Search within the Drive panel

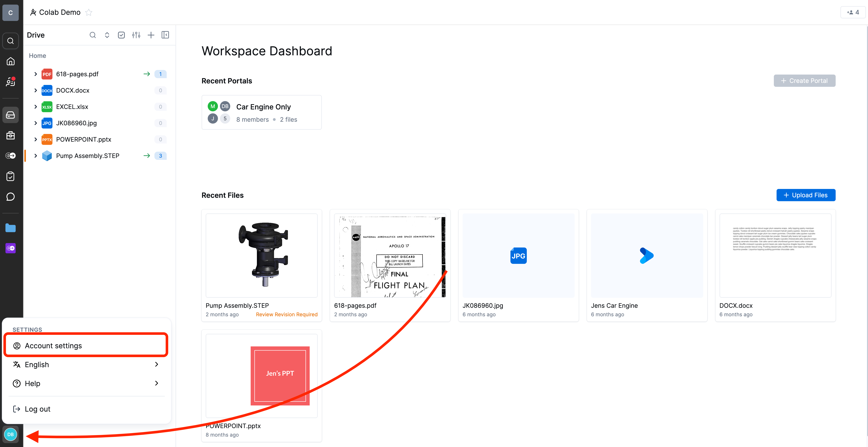[93, 35]
